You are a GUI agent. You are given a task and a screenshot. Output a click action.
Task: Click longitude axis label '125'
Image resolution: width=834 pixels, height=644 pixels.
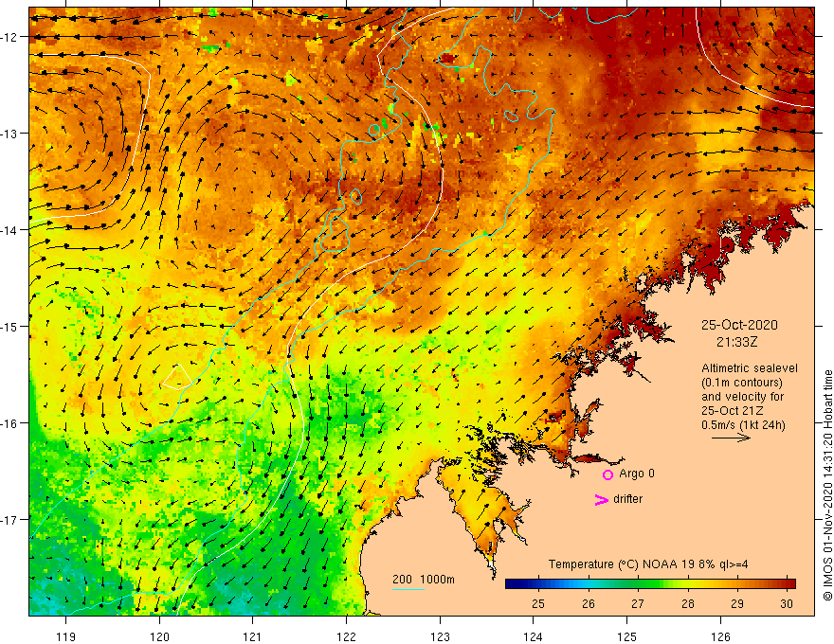627,636
